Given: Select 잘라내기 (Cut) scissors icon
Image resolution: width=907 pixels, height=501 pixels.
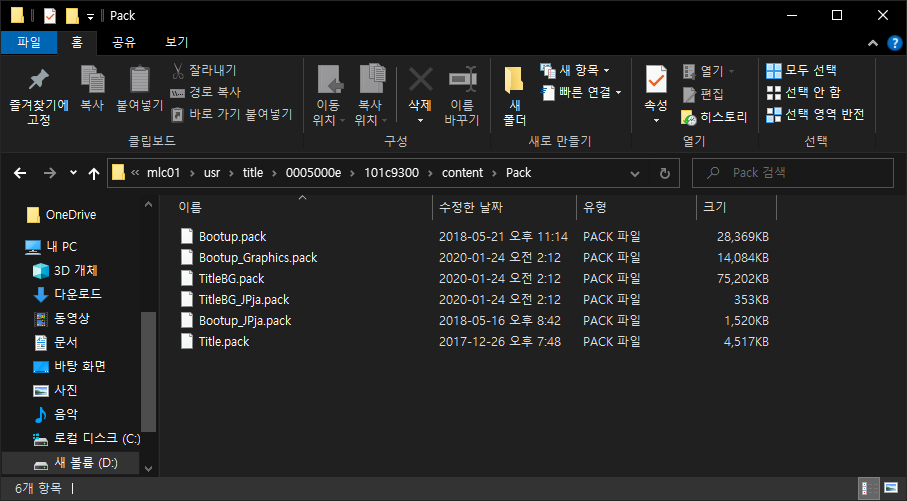Looking at the screenshot, I should (x=178, y=71).
